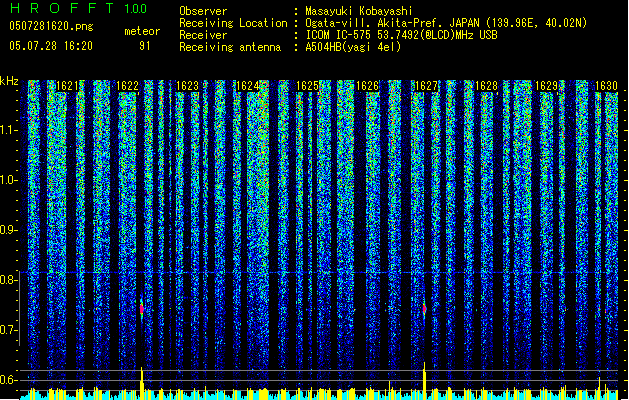629x400 pixels.
Task: Click the 0.9 frequency axis label
Action: click(8, 230)
